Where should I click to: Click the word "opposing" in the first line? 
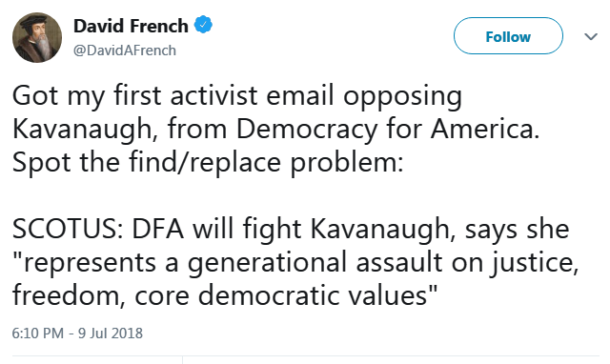coord(402,96)
